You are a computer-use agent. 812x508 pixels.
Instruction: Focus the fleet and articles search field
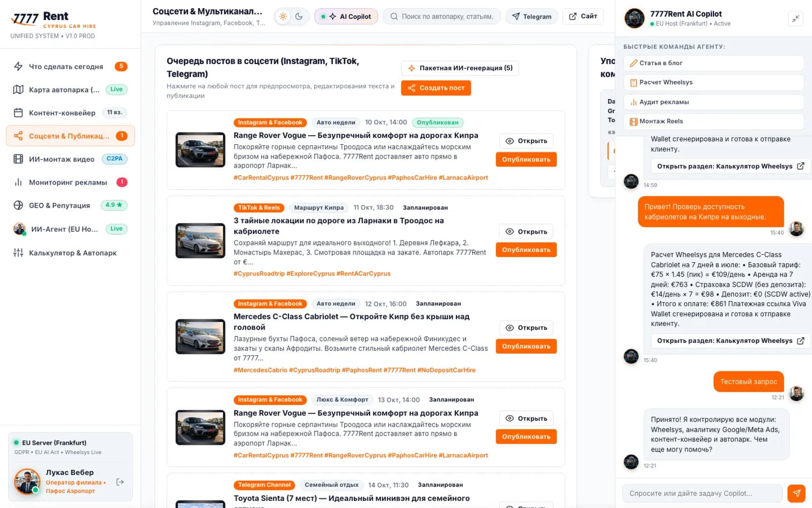pos(442,16)
